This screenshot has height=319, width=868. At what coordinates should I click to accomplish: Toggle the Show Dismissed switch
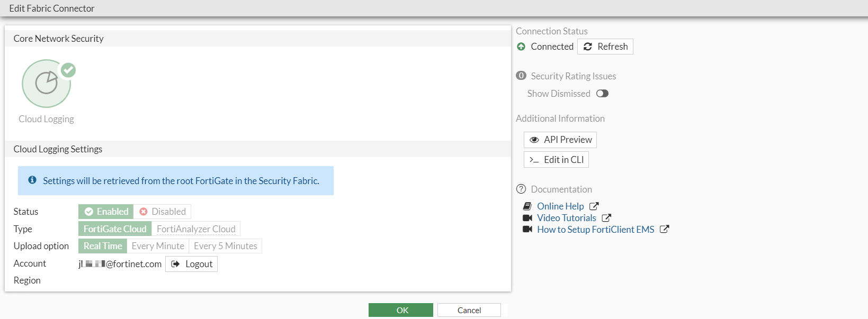tap(602, 94)
